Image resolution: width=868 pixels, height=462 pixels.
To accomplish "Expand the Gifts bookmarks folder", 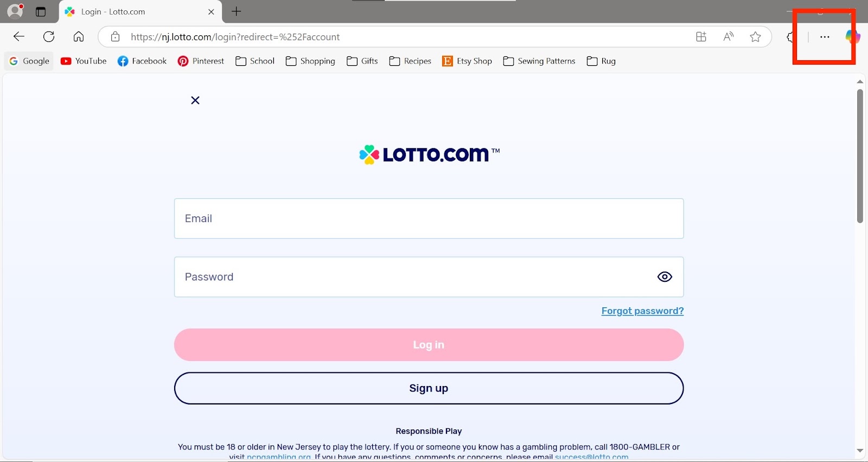I will (362, 61).
